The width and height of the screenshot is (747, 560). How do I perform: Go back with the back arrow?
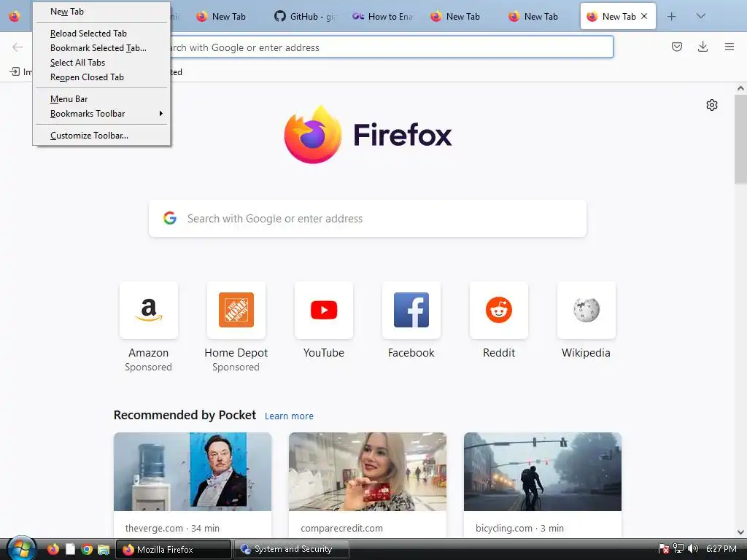tap(18, 47)
